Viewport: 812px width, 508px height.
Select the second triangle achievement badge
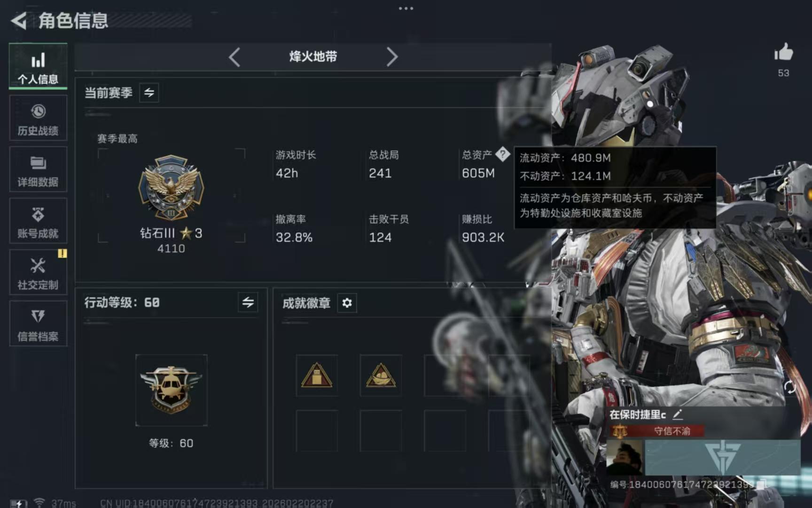pos(381,375)
